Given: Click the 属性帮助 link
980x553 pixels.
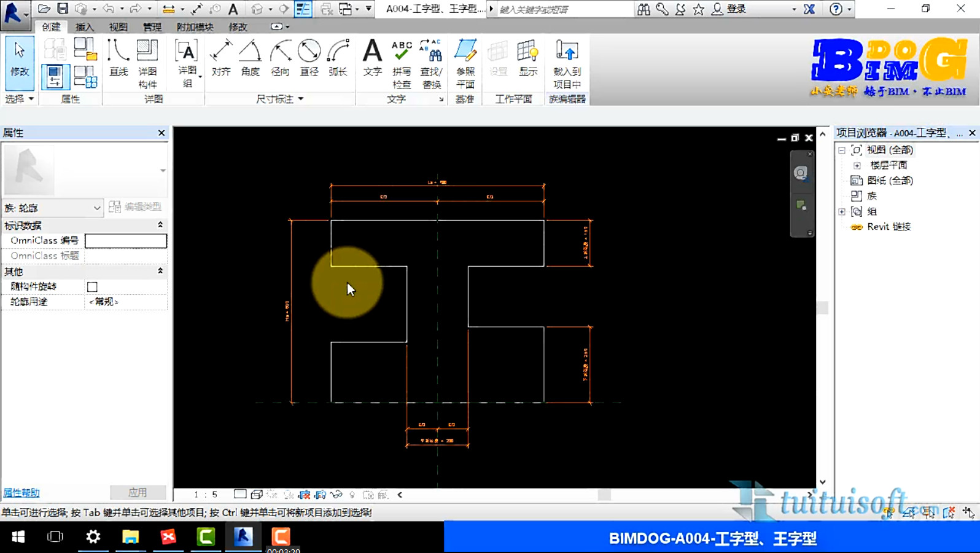Looking at the screenshot, I should (21, 493).
